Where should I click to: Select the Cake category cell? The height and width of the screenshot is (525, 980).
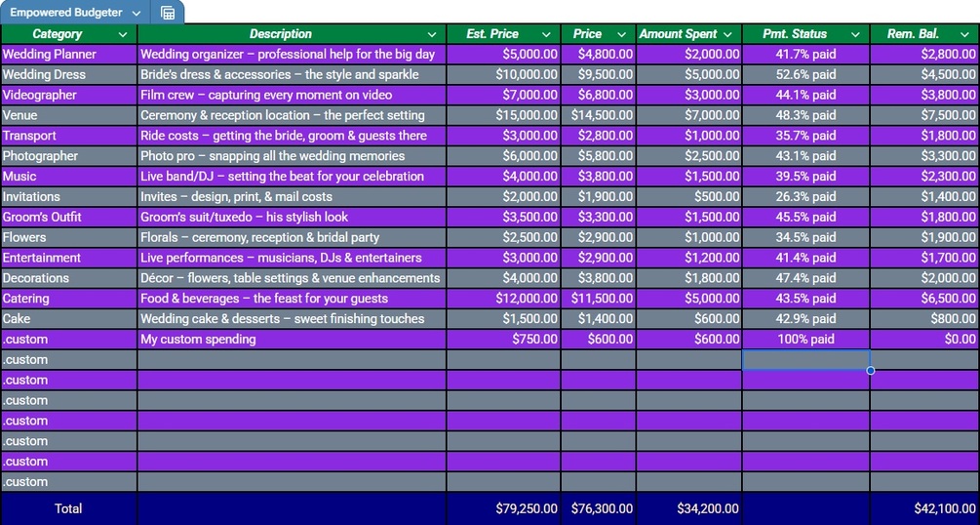point(69,318)
